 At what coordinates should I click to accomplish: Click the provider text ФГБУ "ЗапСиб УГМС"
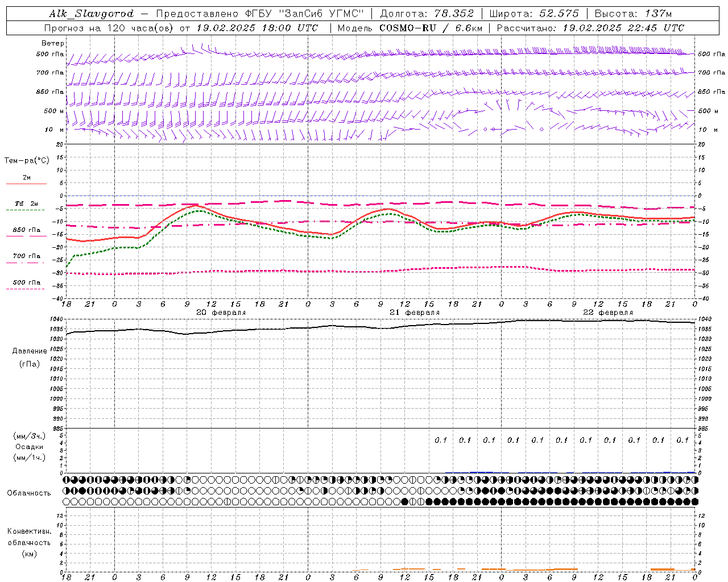coord(305,14)
